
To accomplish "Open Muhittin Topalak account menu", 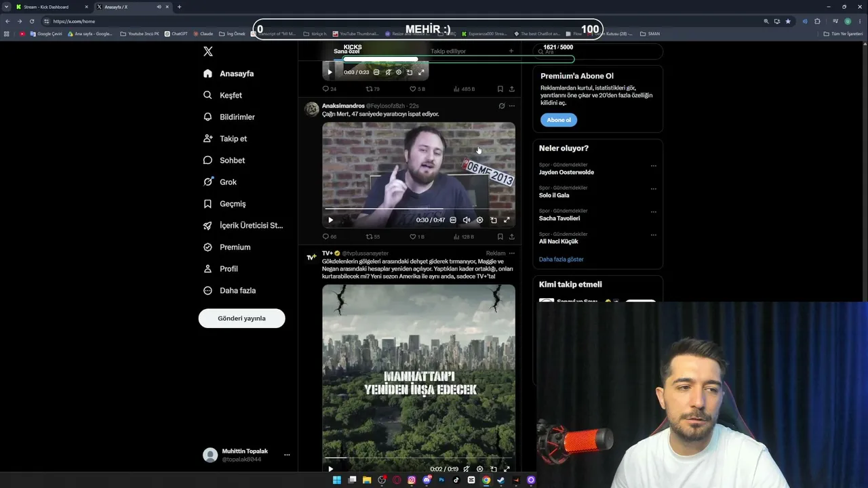I will tap(246, 455).
